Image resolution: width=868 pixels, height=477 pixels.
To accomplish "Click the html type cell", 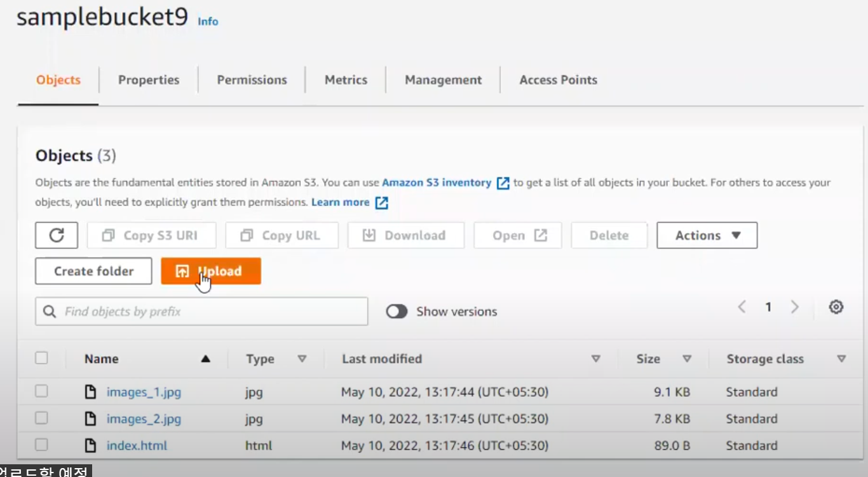I will (259, 445).
